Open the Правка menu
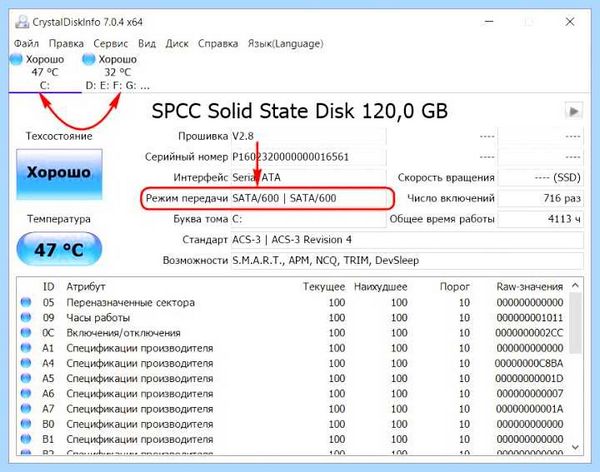 66,44
